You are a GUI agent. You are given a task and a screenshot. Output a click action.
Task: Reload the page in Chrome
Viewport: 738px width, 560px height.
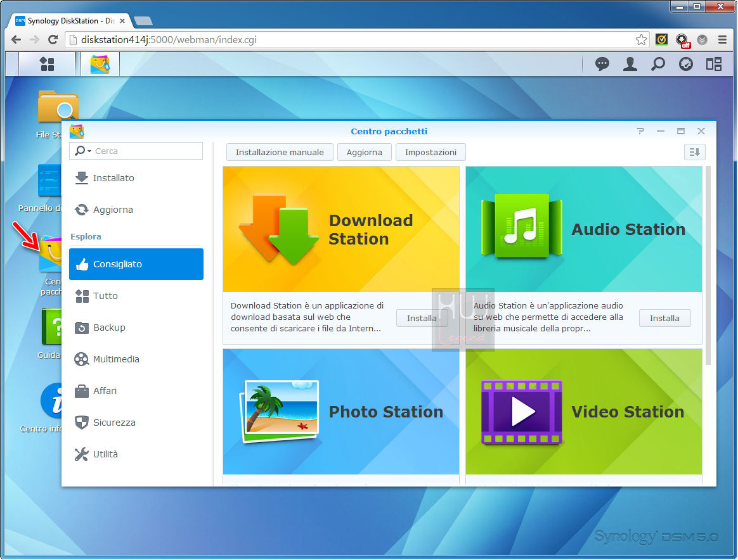pos(53,39)
